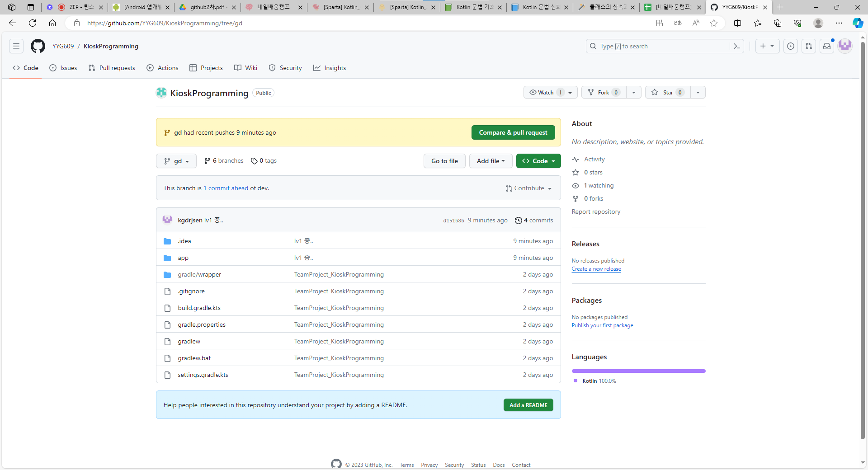Go back using browser back arrow
This screenshot has width=868, height=470.
pos(13,23)
